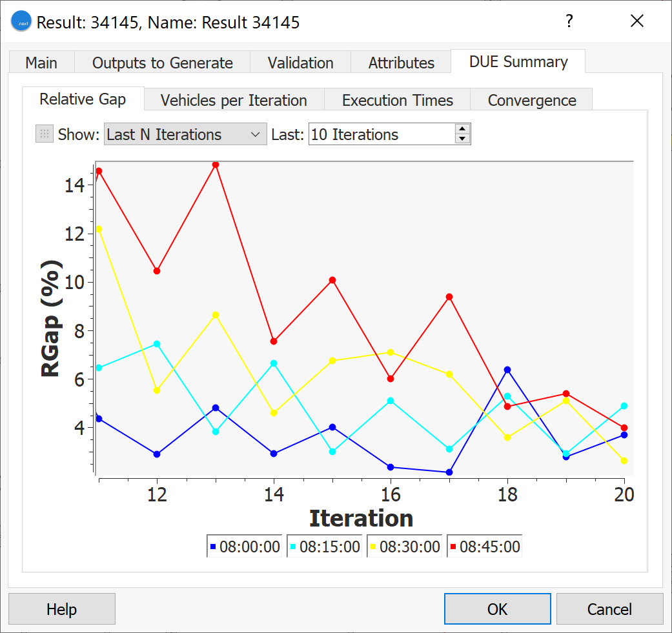The width and height of the screenshot is (672, 633).
Task: Open the Show 'Last N Iterations' dropdown
Action: [185, 134]
